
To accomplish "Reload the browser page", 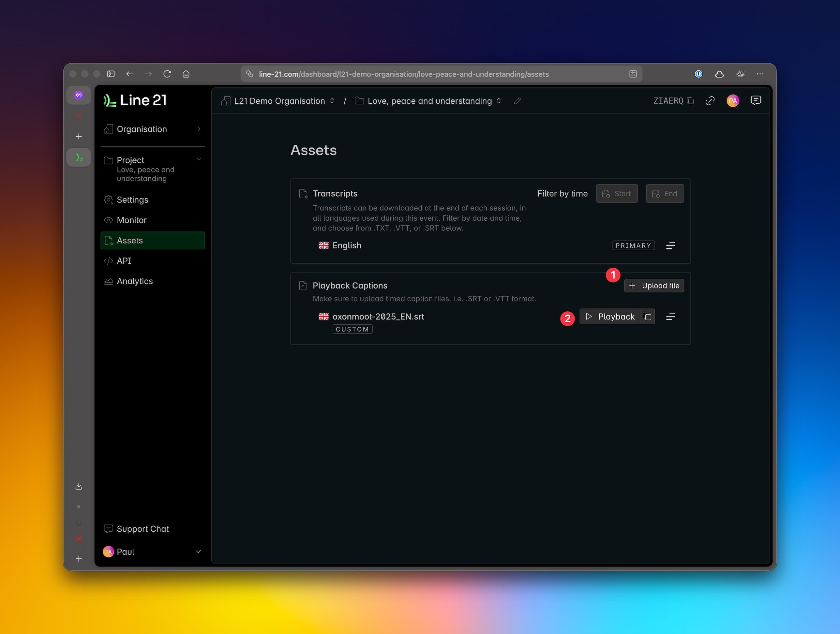I will (x=167, y=74).
